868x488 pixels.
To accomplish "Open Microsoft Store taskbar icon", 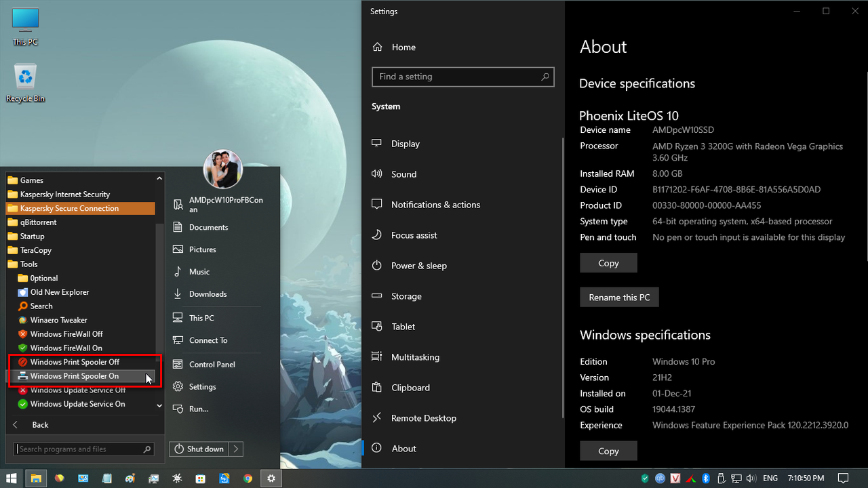I will [x=201, y=478].
